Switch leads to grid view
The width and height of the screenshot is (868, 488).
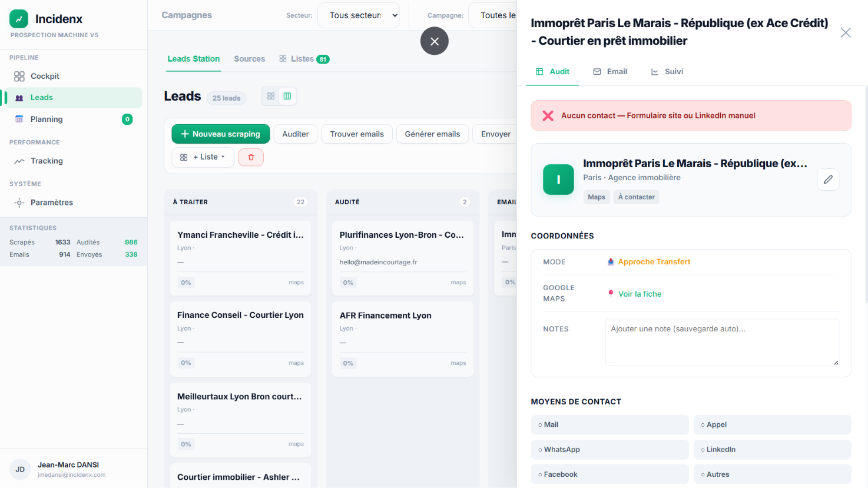pyautogui.click(x=271, y=96)
